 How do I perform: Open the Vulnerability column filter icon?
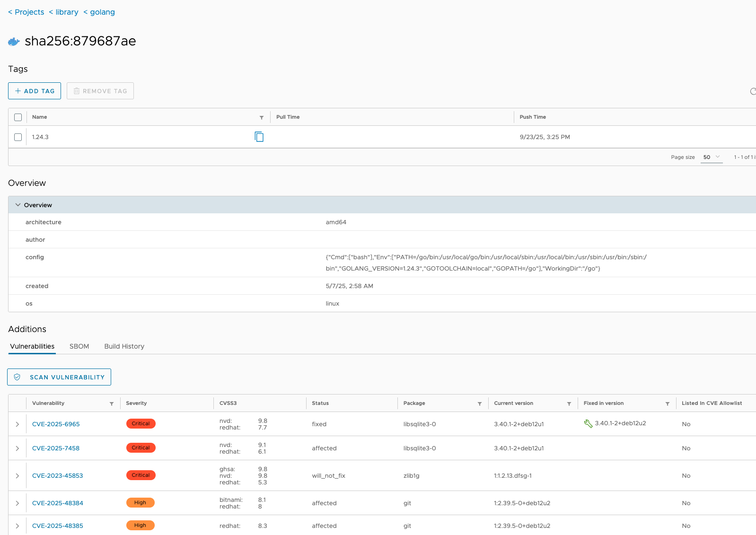(x=112, y=403)
